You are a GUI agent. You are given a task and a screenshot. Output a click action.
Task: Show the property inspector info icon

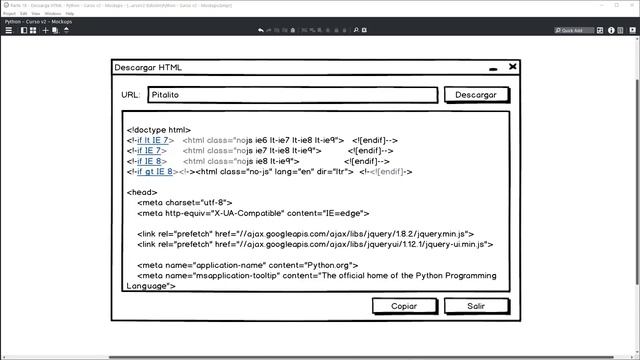(x=611, y=30)
